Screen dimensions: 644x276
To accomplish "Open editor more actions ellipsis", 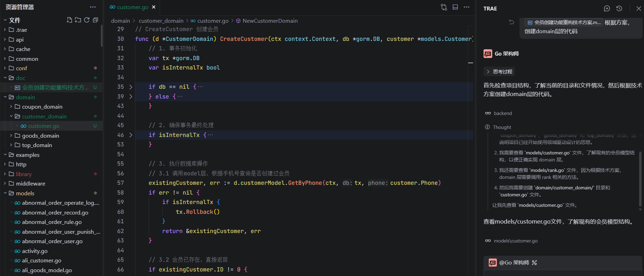I will pos(466,7).
